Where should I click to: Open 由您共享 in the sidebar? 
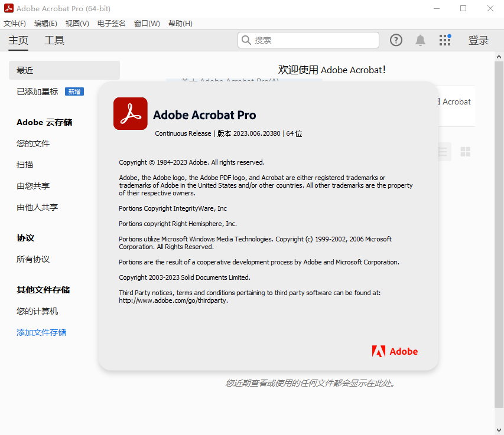(x=33, y=186)
